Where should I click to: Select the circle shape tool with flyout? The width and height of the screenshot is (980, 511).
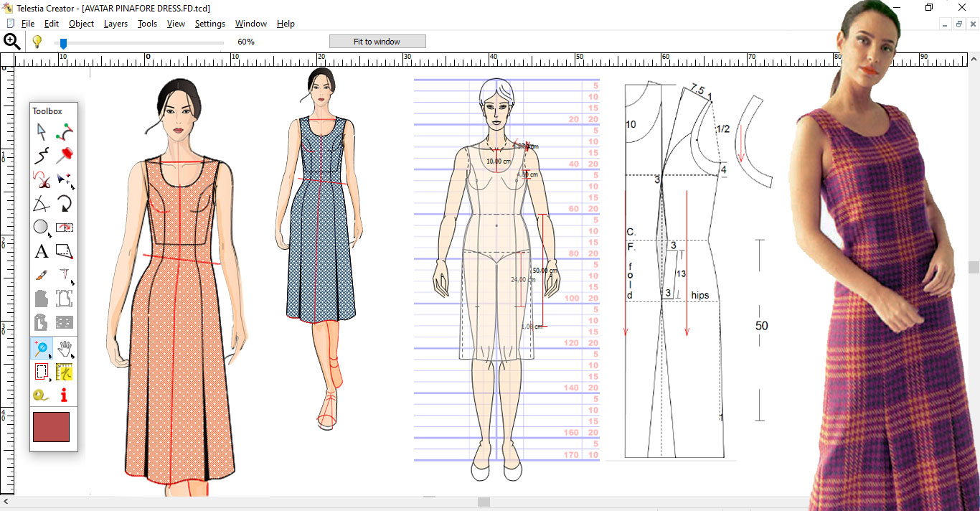[42, 228]
